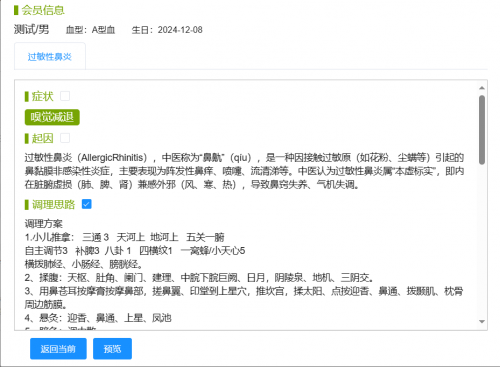
Task: Tick the 起因 checkbox
Action: click(x=65, y=138)
